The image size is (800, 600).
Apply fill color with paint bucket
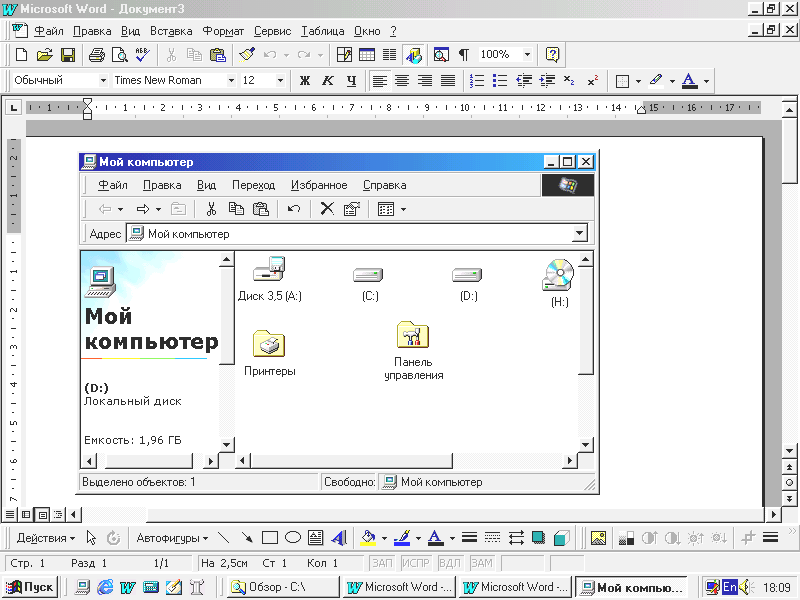point(368,538)
